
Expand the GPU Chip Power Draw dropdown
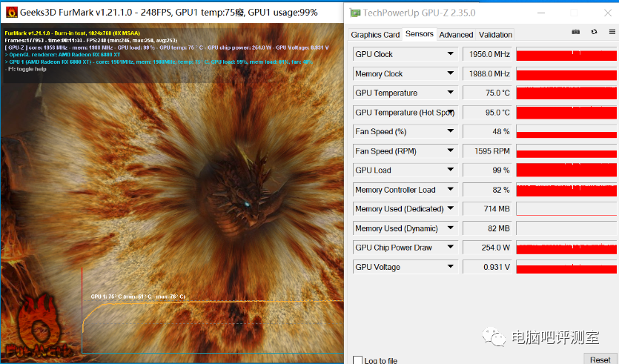[x=451, y=247]
